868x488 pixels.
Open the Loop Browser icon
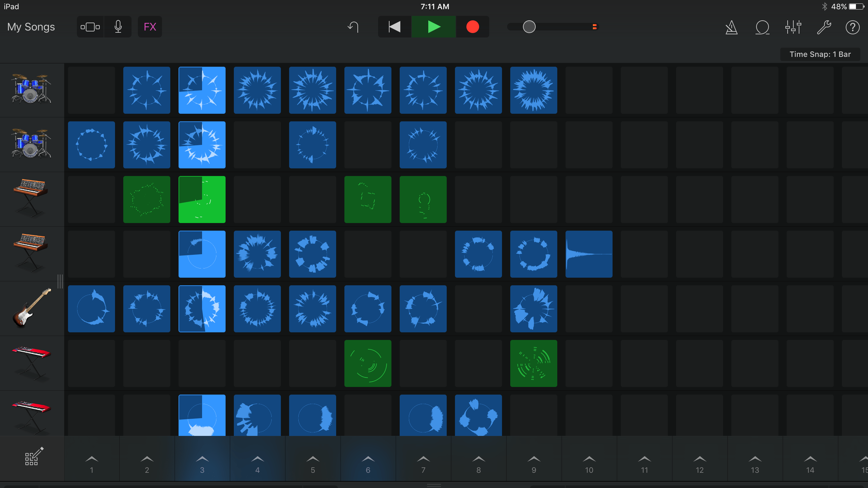(762, 27)
